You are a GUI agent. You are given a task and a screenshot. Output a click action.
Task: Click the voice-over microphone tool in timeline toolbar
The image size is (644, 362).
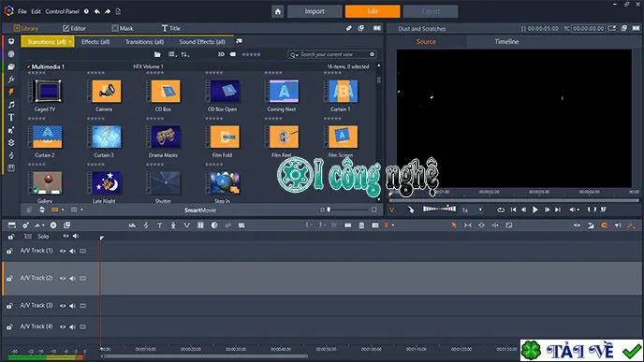tap(173, 225)
